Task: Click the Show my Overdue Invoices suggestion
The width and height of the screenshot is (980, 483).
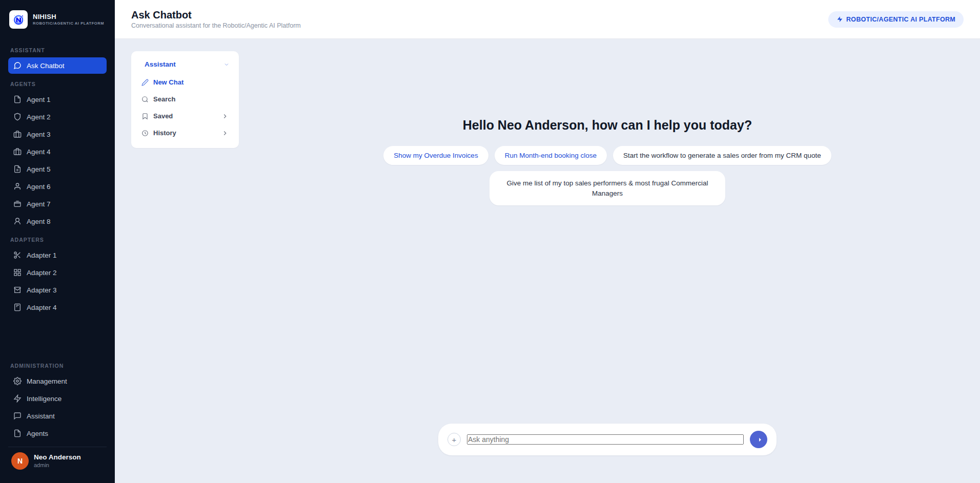Action: coord(436,156)
